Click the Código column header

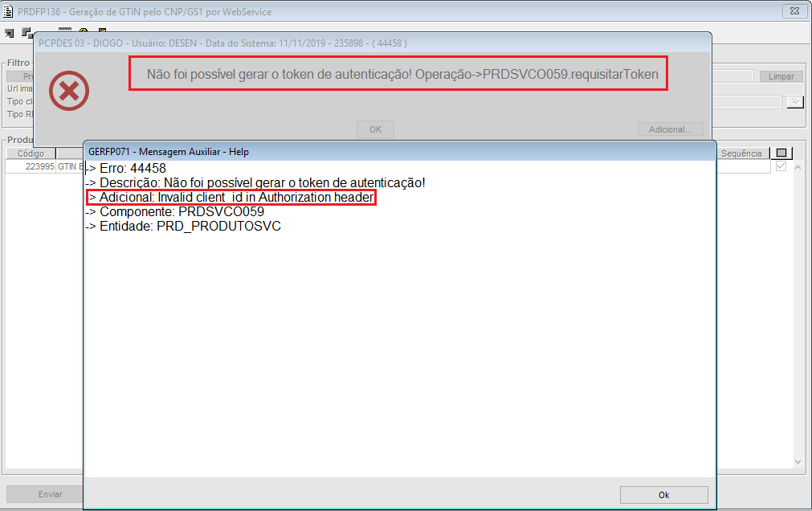coord(31,153)
